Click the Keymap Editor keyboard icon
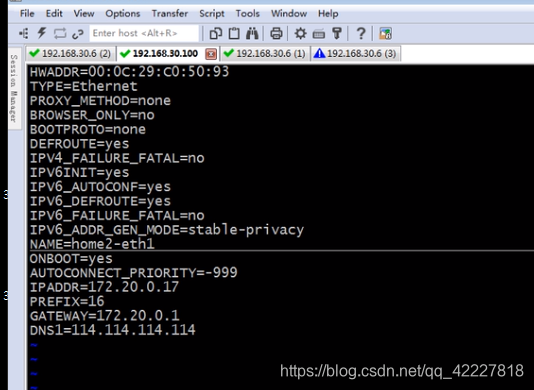The height and width of the screenshot is (390, 534). point(319,34)
